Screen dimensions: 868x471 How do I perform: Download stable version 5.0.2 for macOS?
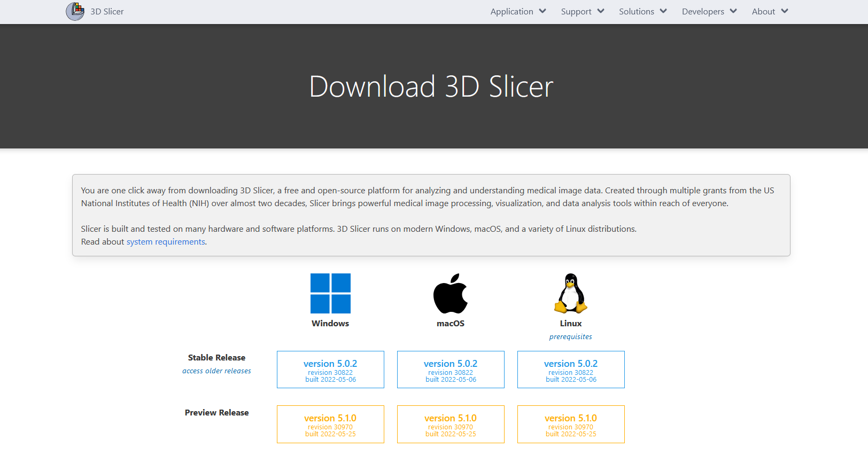click(x=451, y=370)
